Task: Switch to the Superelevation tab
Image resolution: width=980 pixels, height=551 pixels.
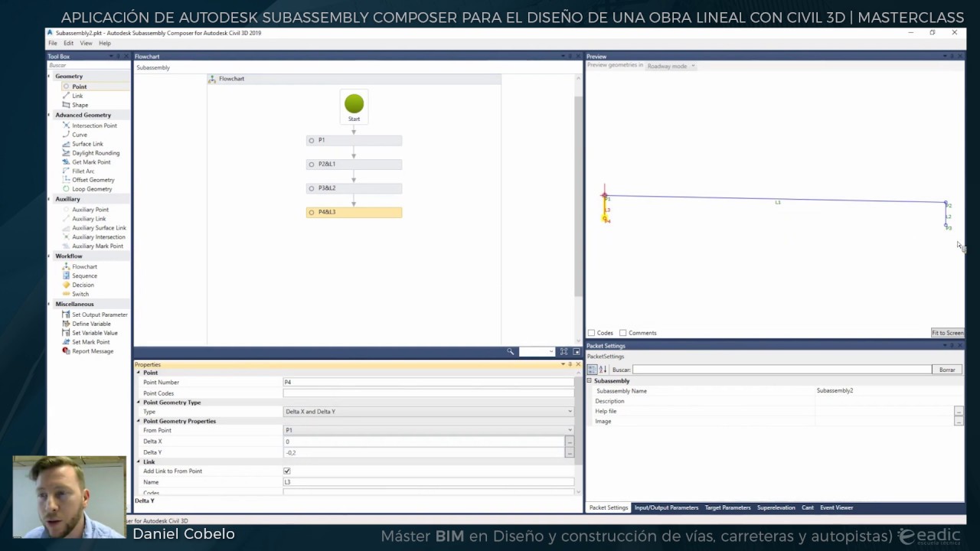Action: point(776,507)
